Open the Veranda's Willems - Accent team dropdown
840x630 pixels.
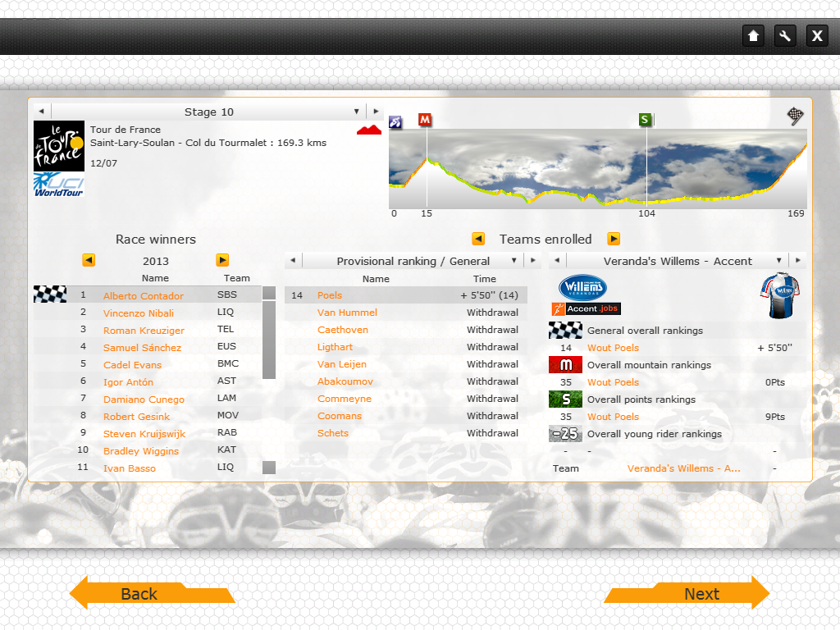pos(778,261)
